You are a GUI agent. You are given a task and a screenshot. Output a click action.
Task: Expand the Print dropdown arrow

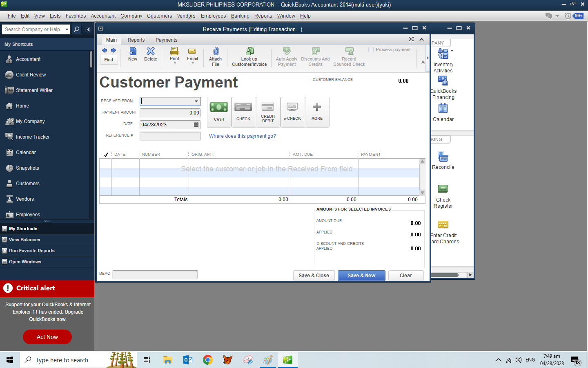174,64
